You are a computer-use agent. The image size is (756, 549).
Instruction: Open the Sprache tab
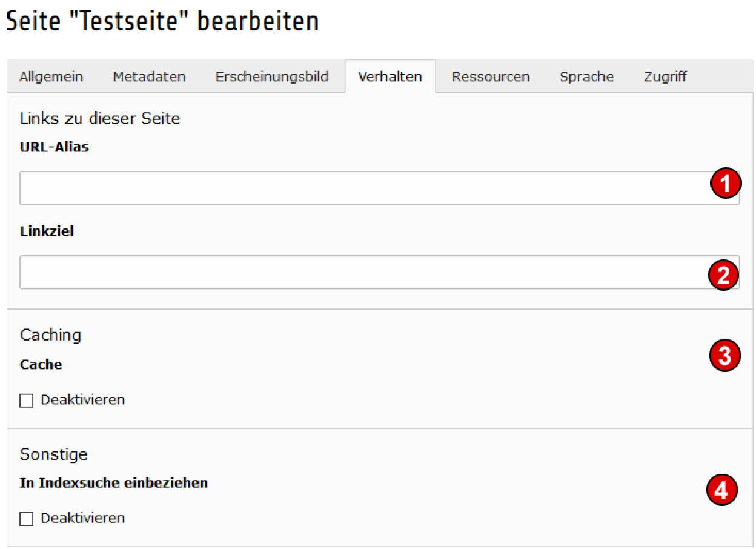[586, 76]
